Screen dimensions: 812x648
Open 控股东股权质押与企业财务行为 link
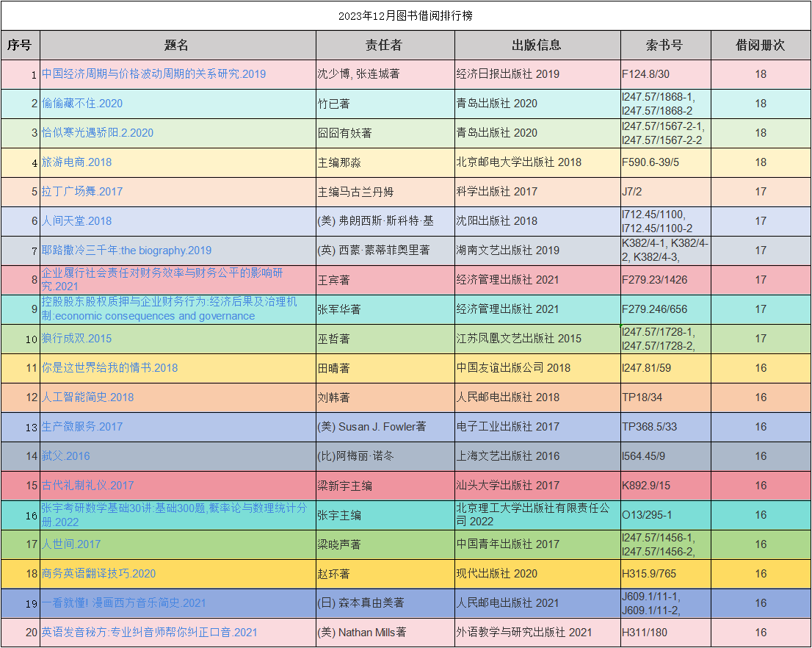(170, 309)
